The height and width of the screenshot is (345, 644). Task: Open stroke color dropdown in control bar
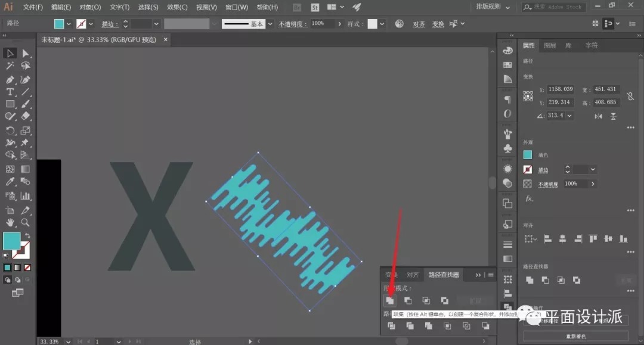pyautogui.click(x=91, y=24)
